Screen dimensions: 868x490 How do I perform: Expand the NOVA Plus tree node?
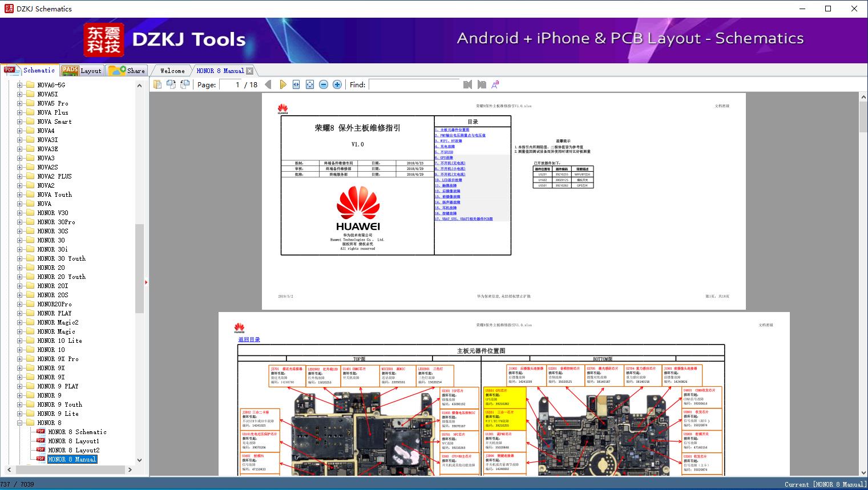pyautogui.click(x=20, y=112)
